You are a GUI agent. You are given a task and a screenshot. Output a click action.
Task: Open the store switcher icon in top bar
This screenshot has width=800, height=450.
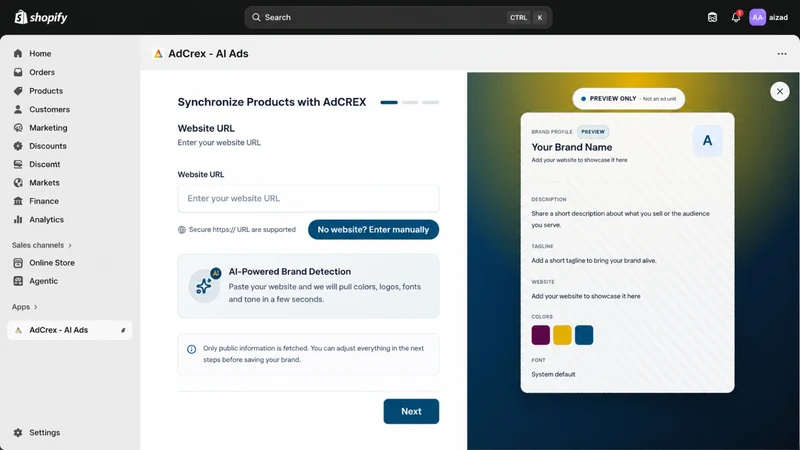(x=712, y=17)
